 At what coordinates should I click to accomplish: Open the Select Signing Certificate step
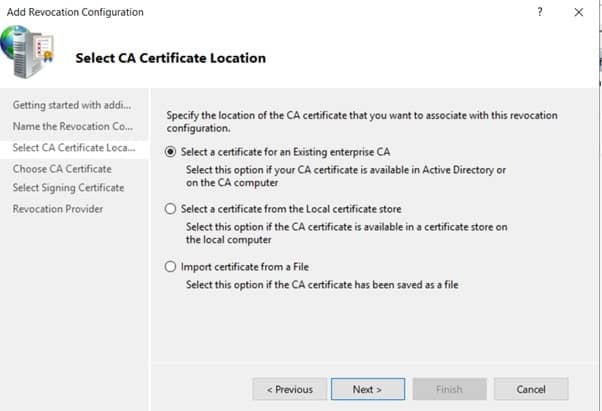[68, 188]
